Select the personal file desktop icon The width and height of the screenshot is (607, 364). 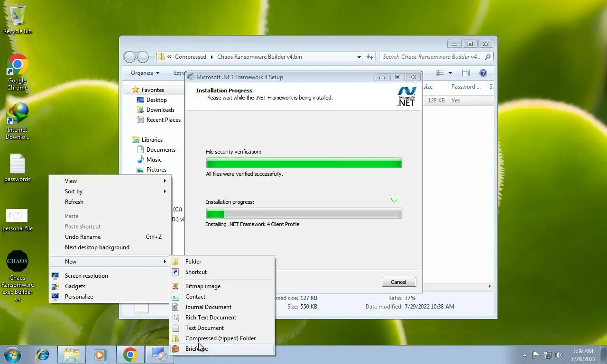click(18, 220)
